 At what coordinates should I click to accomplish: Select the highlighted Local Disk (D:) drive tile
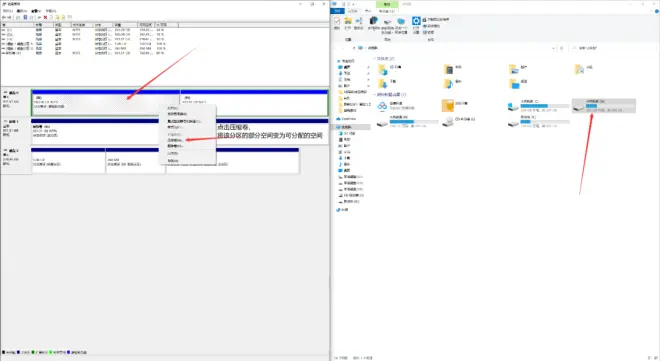coord(604,106)
